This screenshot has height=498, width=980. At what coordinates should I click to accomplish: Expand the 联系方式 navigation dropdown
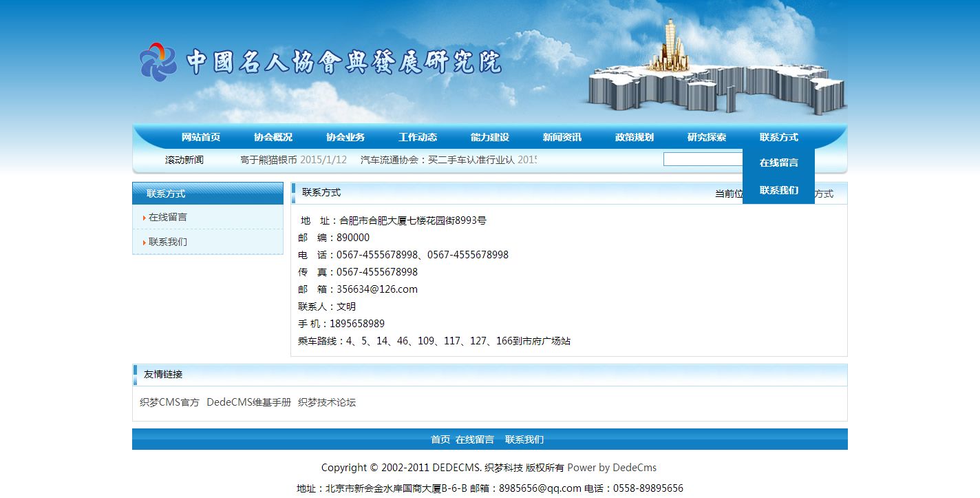(x=779, y=137)
